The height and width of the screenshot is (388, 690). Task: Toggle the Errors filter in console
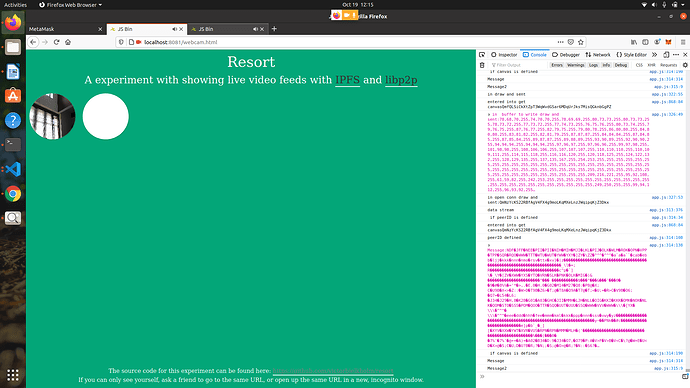click(x=557, y=65)
